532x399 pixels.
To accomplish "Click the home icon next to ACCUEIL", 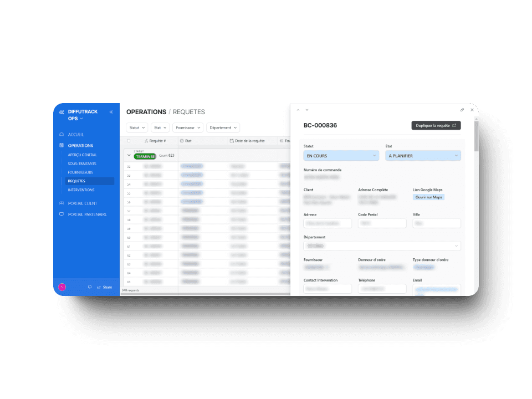I will tap(62, 134).
